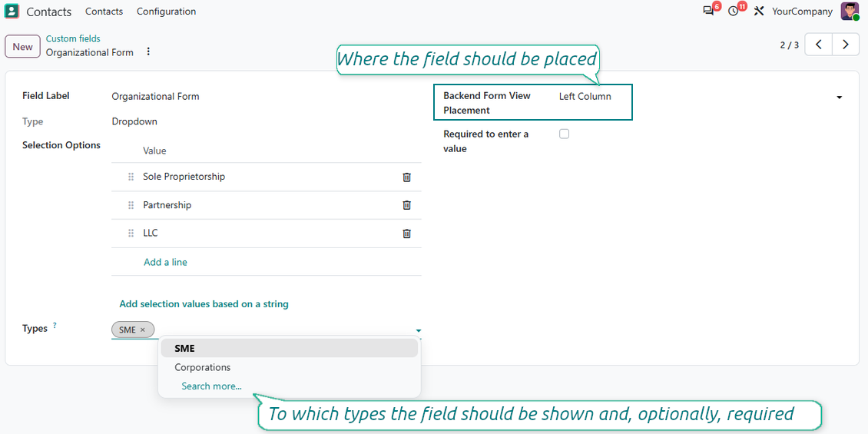Select the Value column header
The image size is (868, 434).
[x=155, y=151]
